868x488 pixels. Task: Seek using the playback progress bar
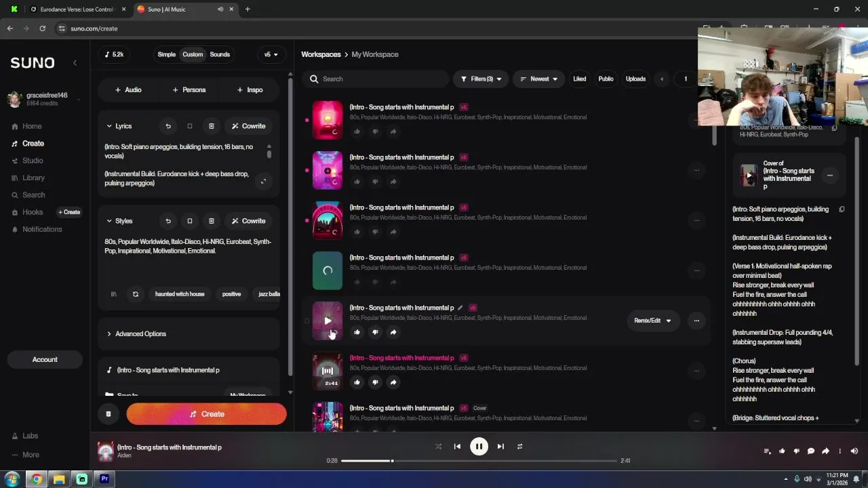click(479, 461)
